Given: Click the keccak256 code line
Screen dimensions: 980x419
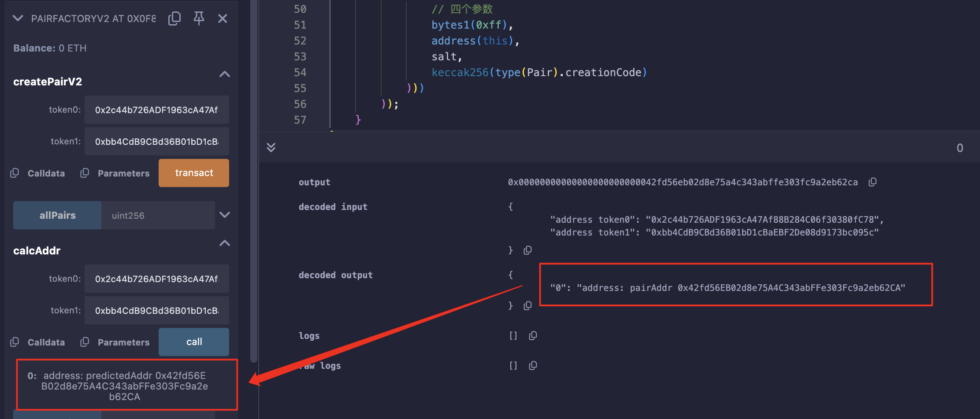Looking at the screenshot, I should 539,73.
